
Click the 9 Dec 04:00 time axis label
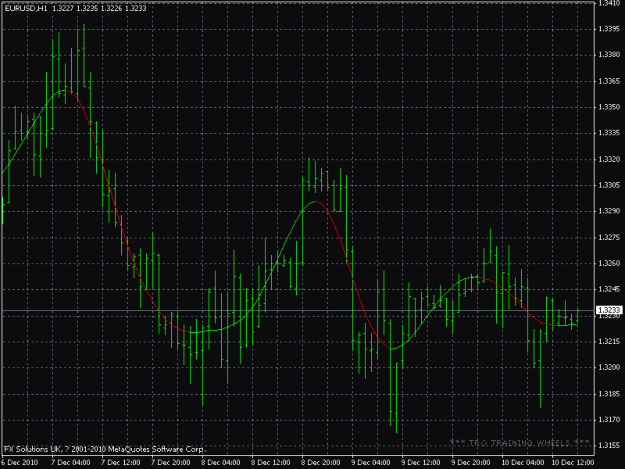coord(370,462)
